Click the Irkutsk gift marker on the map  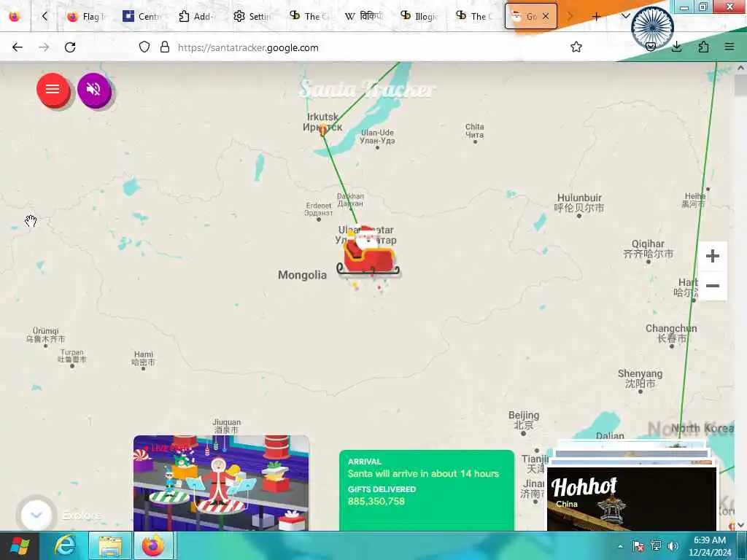(322, 130)
